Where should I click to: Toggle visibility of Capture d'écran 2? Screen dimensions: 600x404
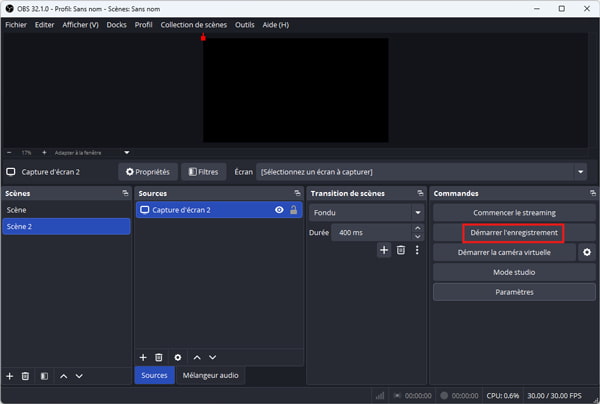(x=279, y=210)
